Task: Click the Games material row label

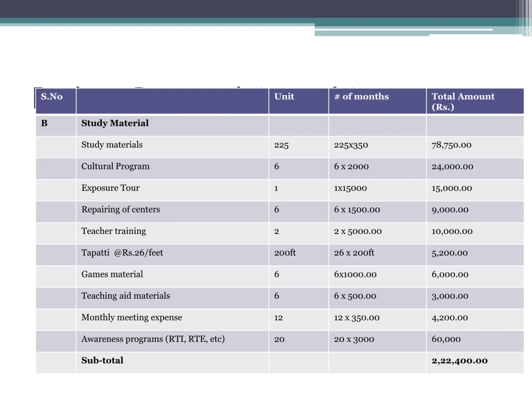Action: [112, 275]
